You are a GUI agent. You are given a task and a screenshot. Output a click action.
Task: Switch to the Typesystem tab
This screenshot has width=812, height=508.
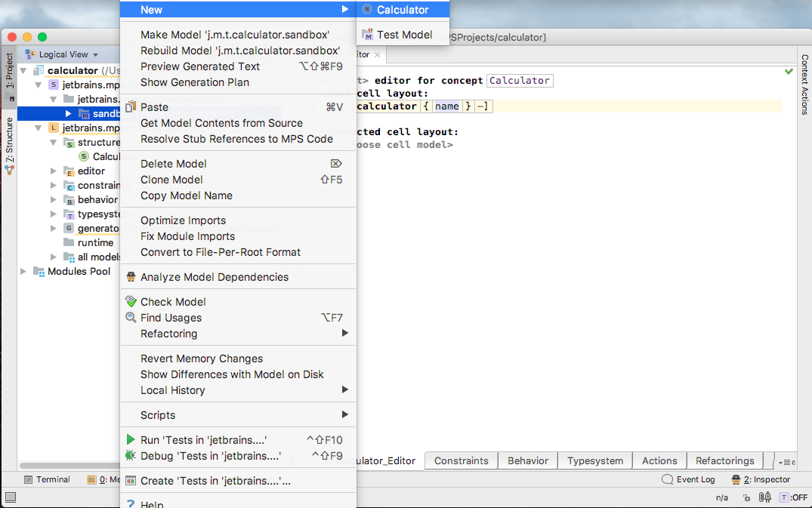coord(595,460)
